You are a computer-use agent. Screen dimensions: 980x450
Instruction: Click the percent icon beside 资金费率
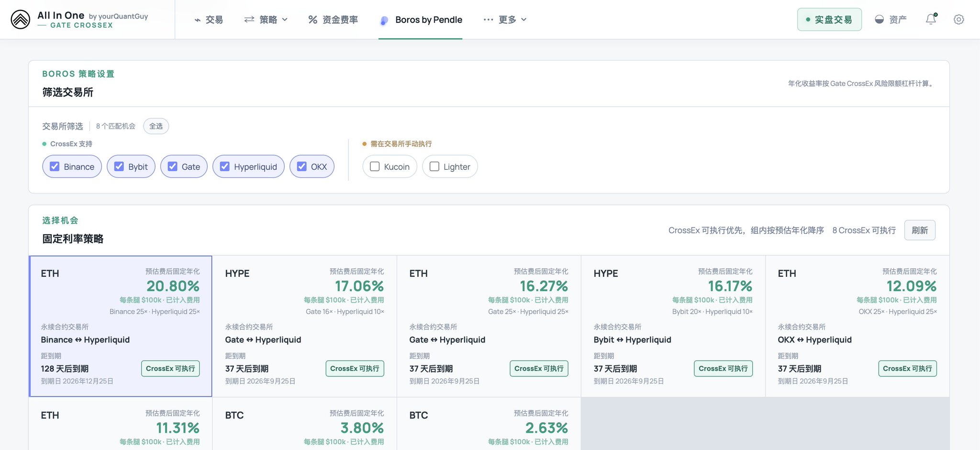[312, 20]
